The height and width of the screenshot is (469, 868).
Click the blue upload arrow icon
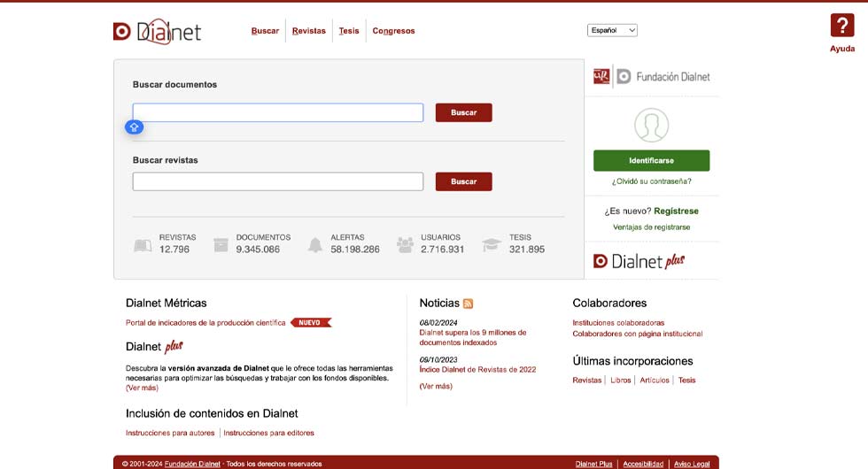134,127
